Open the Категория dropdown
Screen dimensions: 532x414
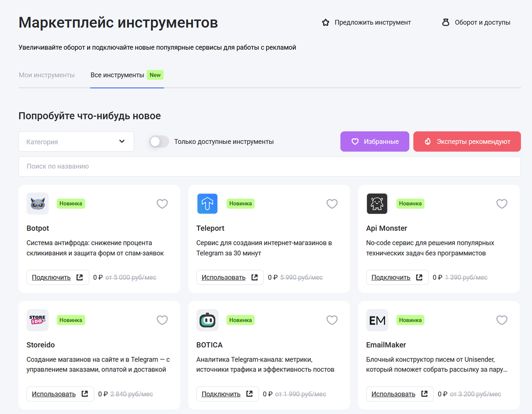point(76,141)
